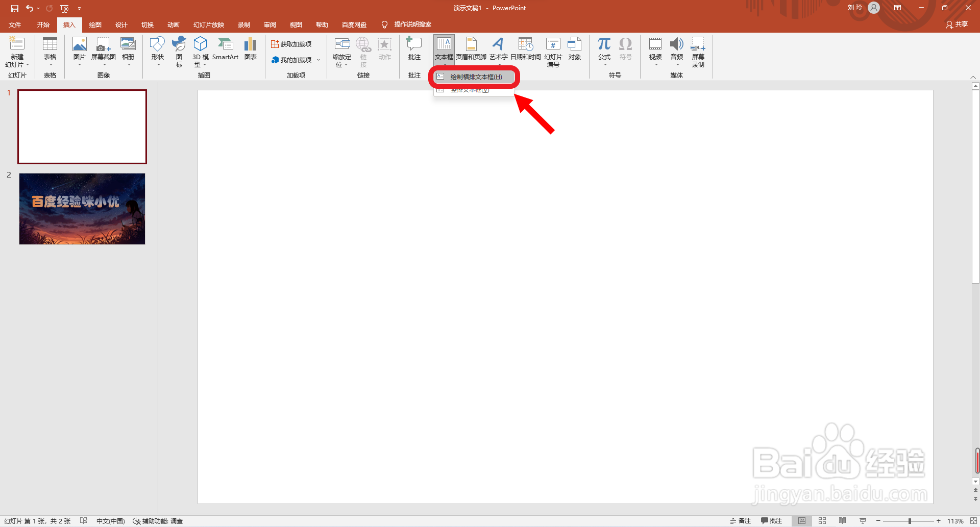
Task: Switch to Home (开始) tab
Action: (43, 24)
